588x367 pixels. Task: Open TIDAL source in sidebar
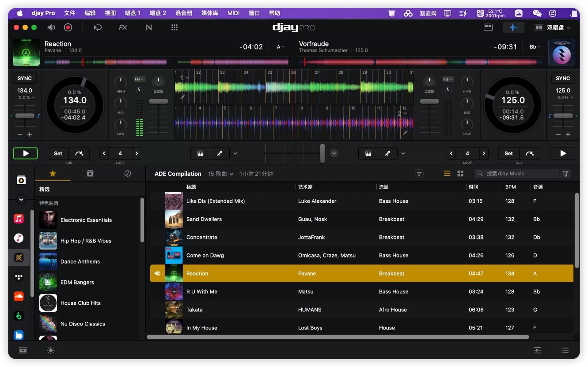tap(19, 277)
